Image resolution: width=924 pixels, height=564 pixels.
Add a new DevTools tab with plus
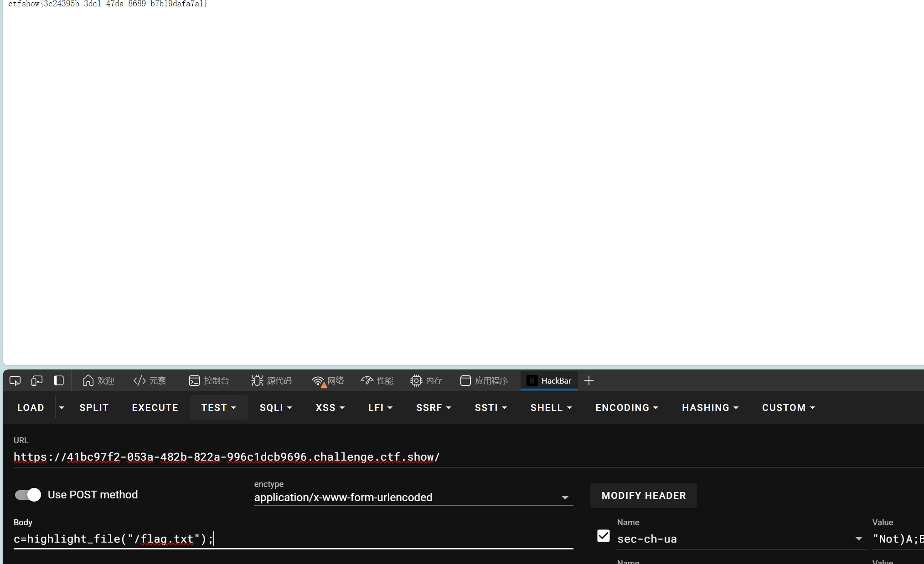589,380
